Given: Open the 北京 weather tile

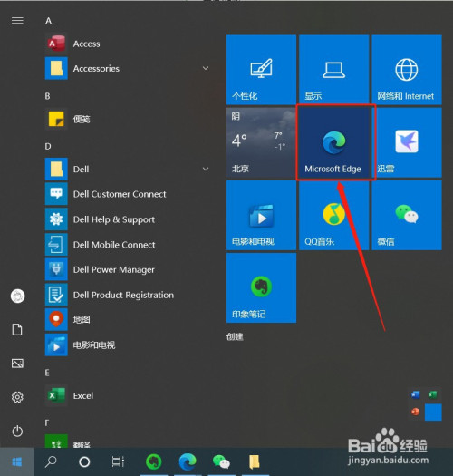Looking at the screenshot, I should (x=261, y=142).
